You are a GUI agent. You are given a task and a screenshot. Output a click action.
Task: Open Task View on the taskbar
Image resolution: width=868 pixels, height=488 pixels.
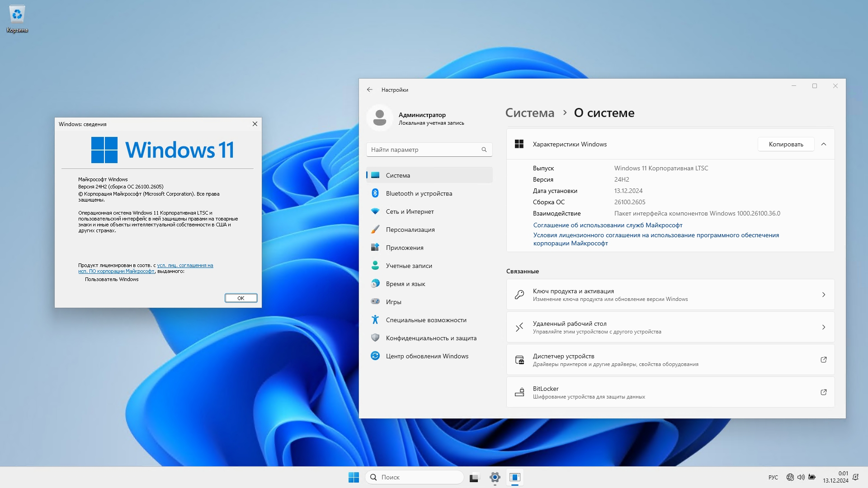pyautogui.click(x=474, y=477)
